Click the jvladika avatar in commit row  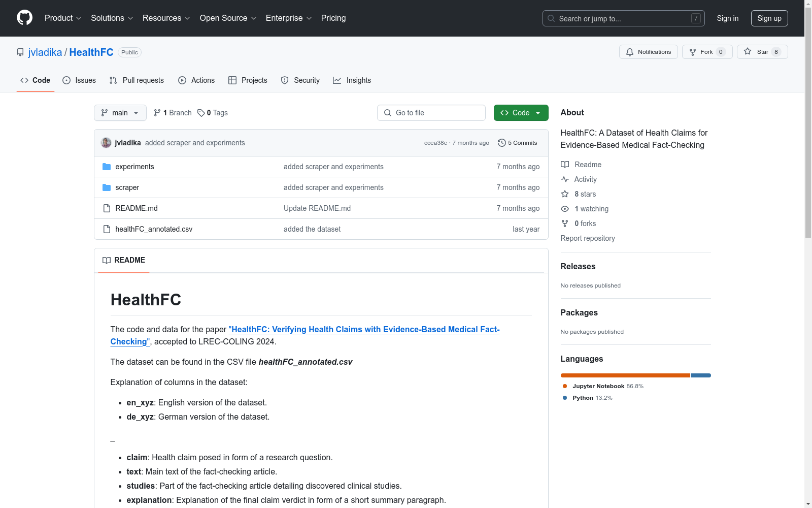[x=106, y=143]
